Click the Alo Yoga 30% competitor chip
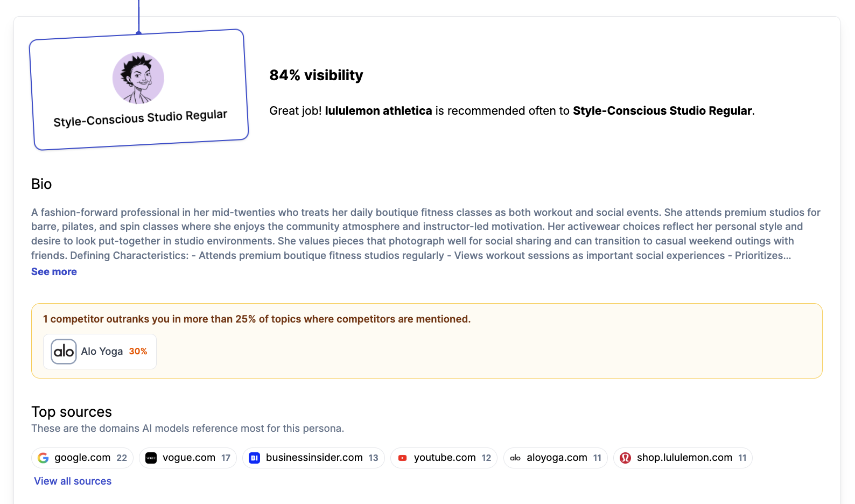Viewport: 855px width, 504px height. point(100,352)
